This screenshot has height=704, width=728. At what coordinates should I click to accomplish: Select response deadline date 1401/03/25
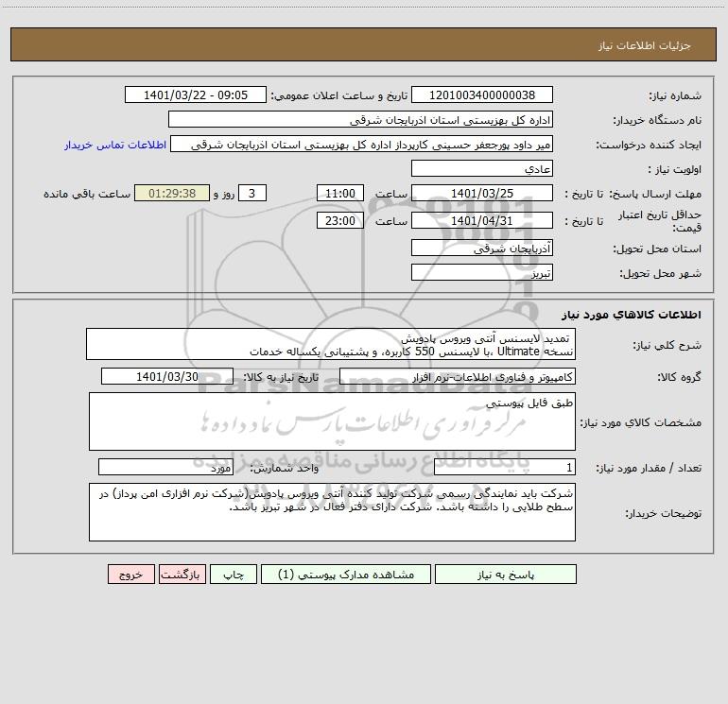482,193
